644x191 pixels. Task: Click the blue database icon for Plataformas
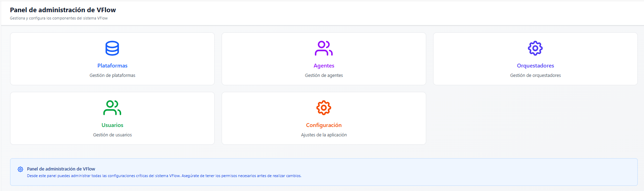click(112, 48)
